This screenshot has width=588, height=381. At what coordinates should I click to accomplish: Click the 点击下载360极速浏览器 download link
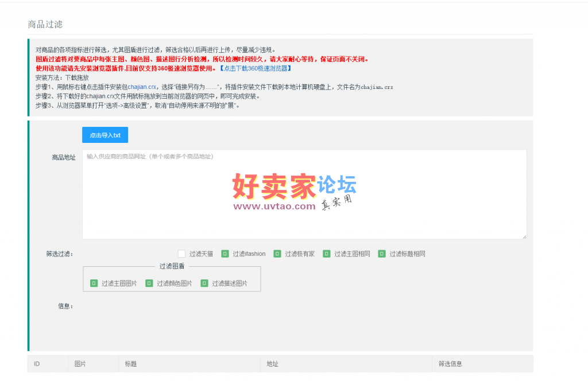[x=256, y=68]
